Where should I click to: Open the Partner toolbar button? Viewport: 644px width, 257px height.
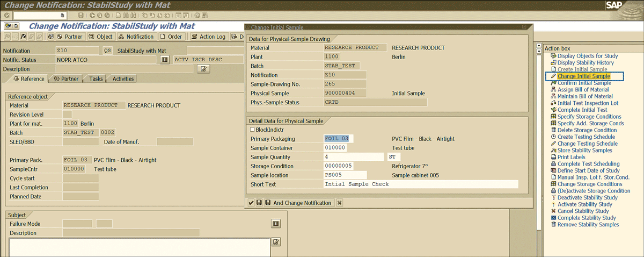click(x=70, y=37)
